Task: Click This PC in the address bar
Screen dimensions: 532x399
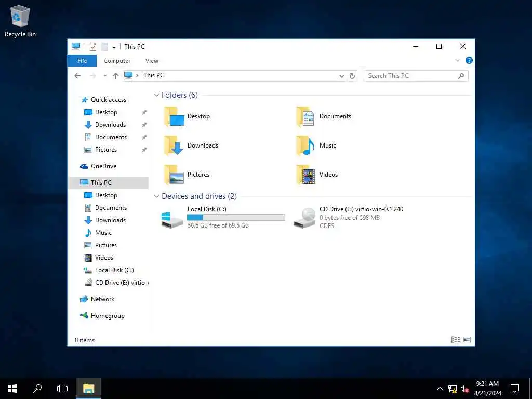Action: (153, 75)
